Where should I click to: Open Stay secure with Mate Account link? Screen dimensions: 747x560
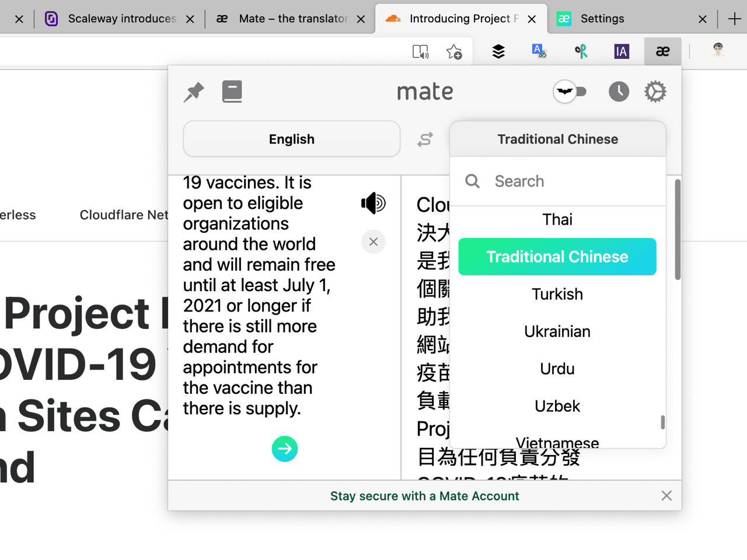coord(424,496)
